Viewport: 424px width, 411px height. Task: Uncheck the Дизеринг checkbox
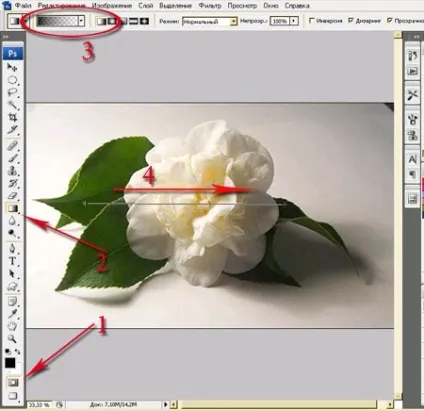[x=351, y=21]
